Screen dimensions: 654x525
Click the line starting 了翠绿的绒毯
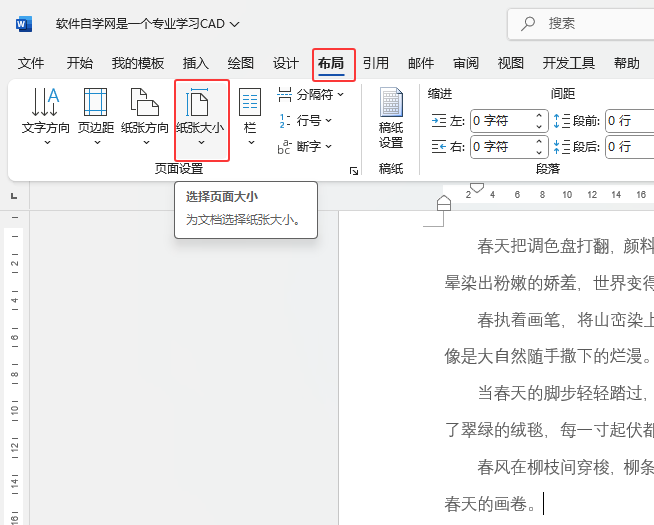coord(549,430)
